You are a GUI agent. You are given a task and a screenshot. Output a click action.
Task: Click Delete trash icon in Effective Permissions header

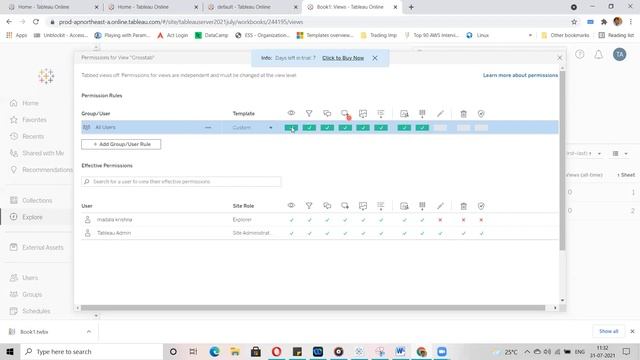click(463, 206)
